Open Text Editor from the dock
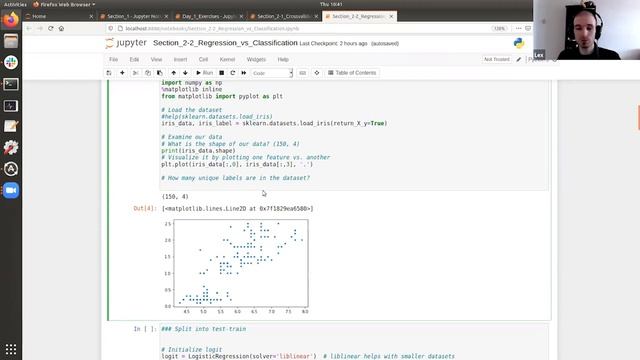 point(11,126)
